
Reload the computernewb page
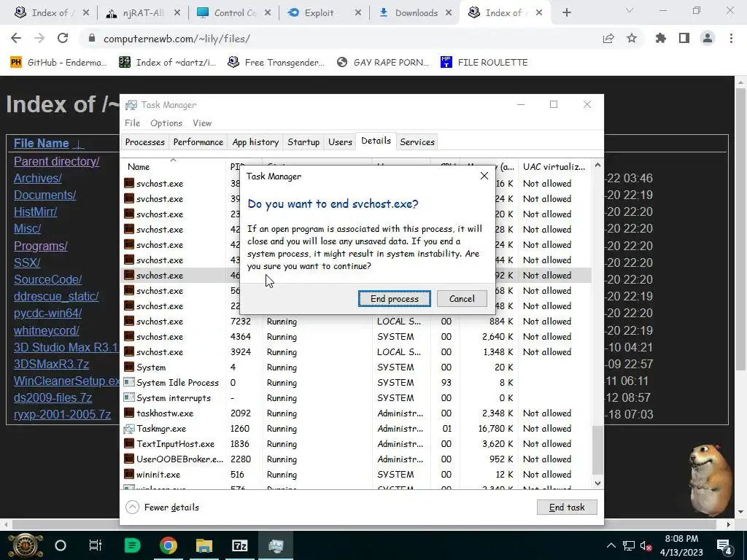(x=63, y=39)
